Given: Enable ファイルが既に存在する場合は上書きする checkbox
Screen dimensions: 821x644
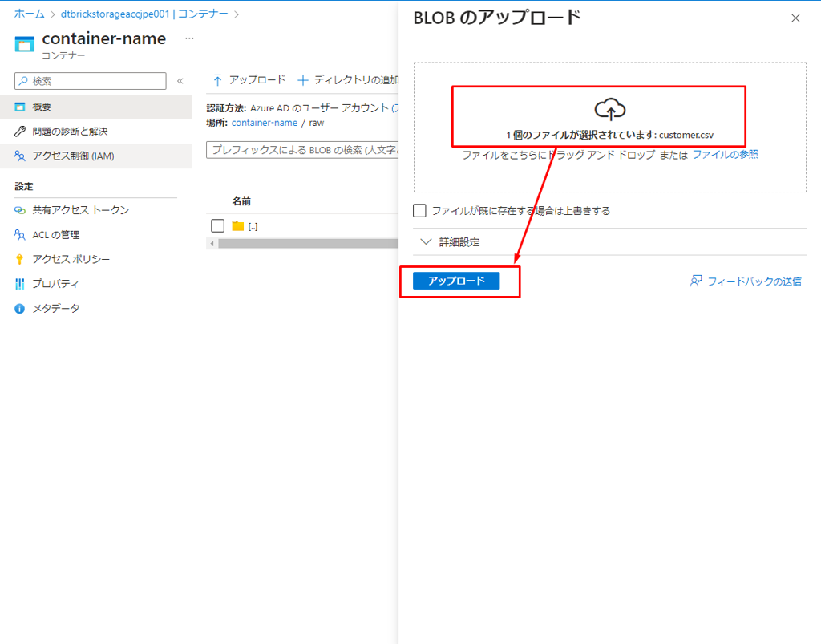Looking at the screenshot, I should pos(419,210).
